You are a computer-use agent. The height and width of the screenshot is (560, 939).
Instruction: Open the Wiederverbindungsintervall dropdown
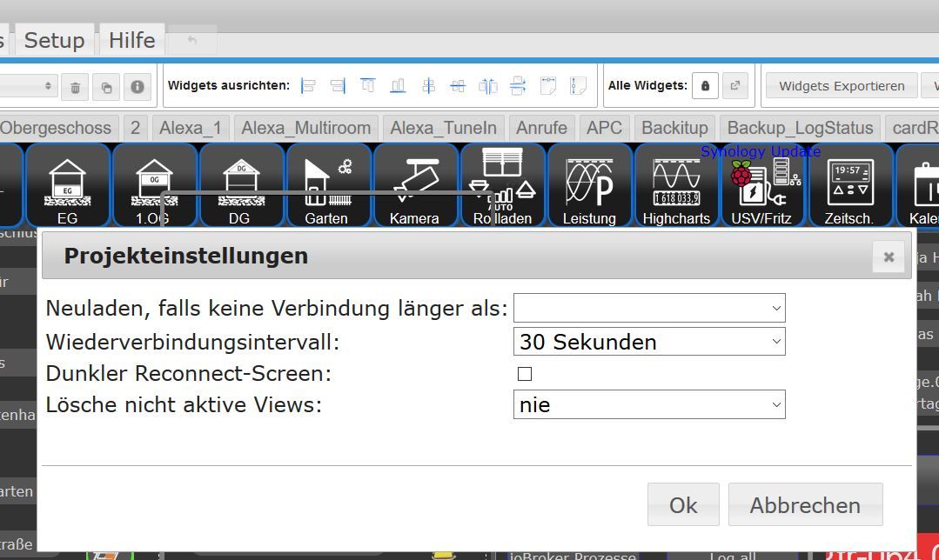coord(649,342)
